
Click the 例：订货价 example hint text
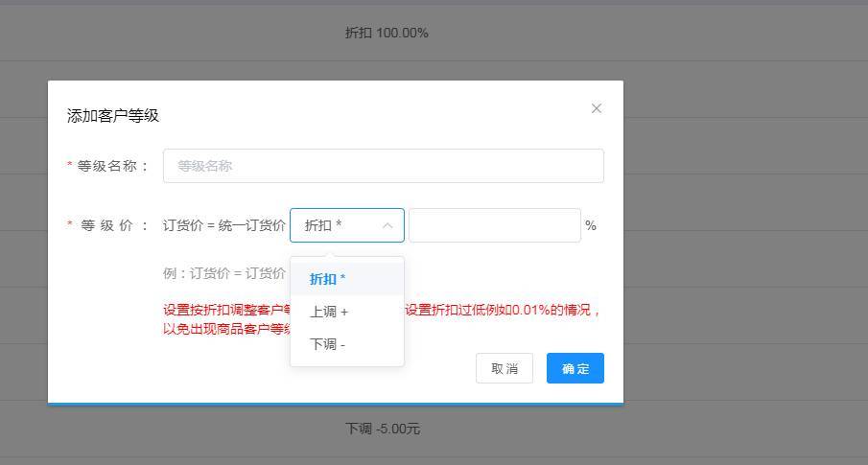[x=224, y=273]
